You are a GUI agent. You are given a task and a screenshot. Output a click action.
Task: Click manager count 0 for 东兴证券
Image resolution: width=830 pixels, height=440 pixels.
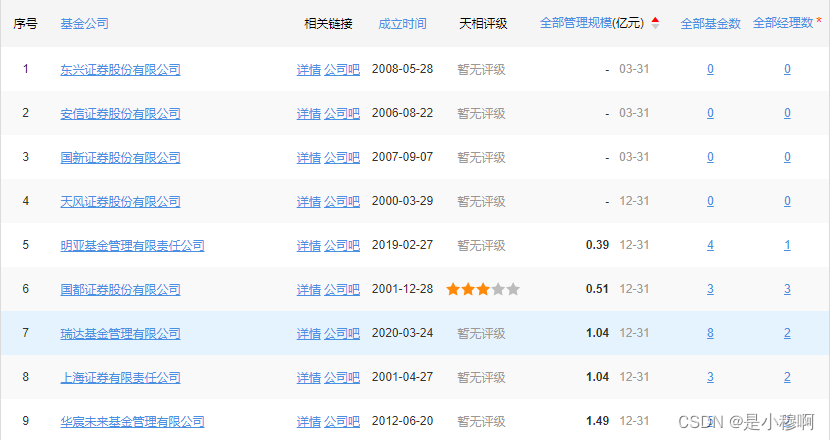tap(787, 69)
